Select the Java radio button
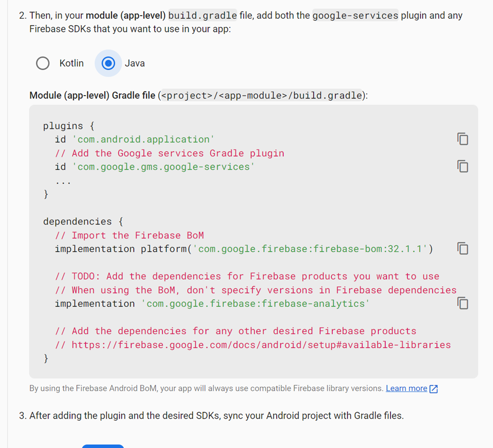 [x=108, y=63]
